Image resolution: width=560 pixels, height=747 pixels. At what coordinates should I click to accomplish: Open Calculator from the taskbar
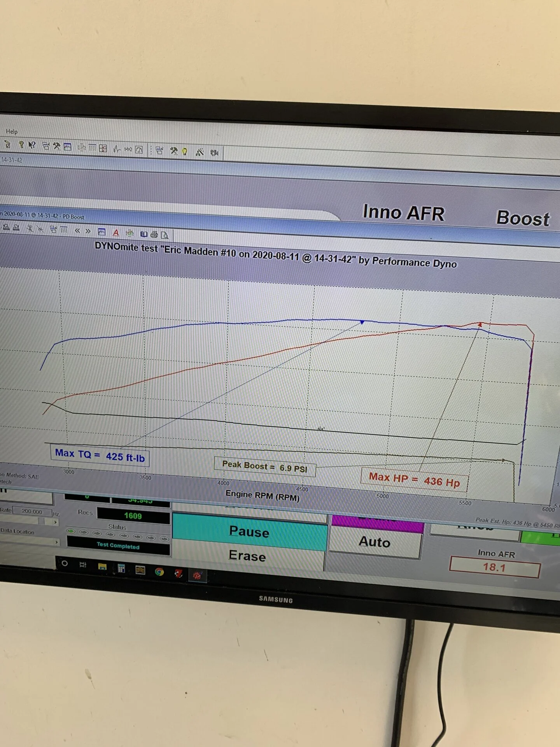coord(121,568)
